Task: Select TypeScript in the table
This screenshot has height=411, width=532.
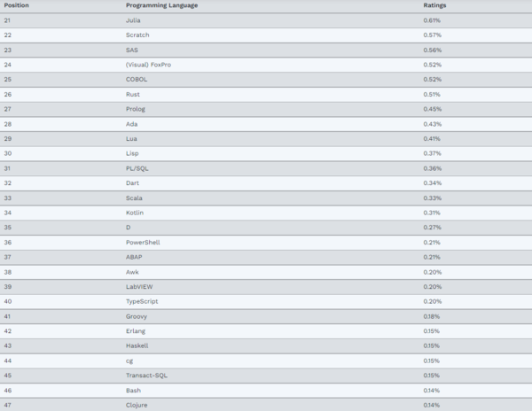Action: (x=143, y=301)
